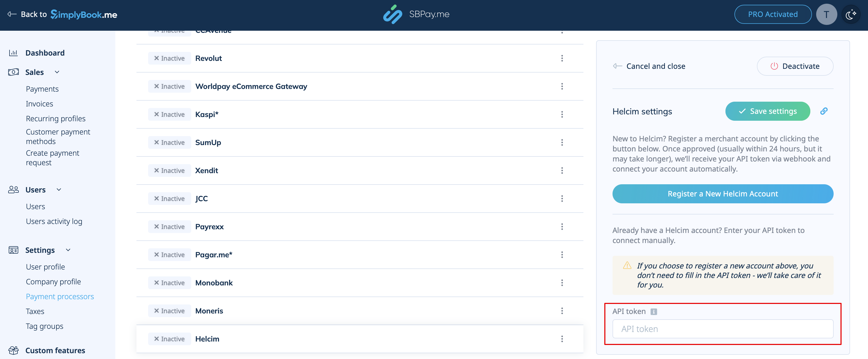Collapse the Settings sidebar section
The height and width of the screenshot is (359, 868).
pos(68,250)
